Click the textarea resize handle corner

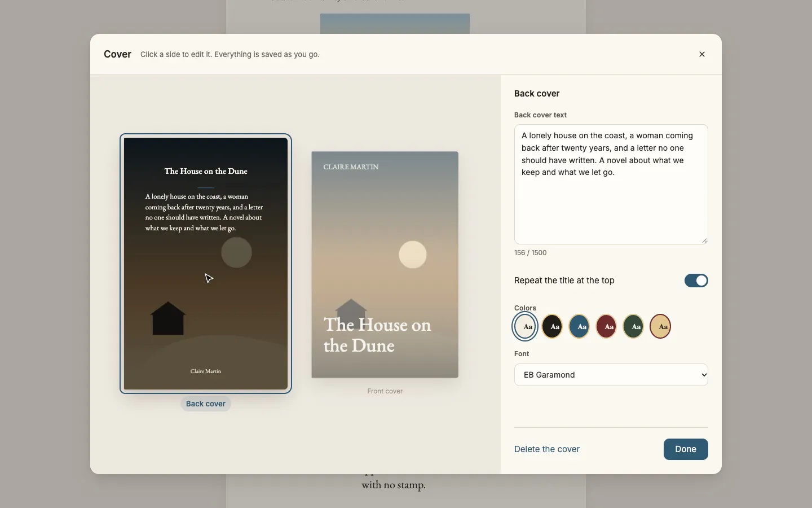point(704,240)
